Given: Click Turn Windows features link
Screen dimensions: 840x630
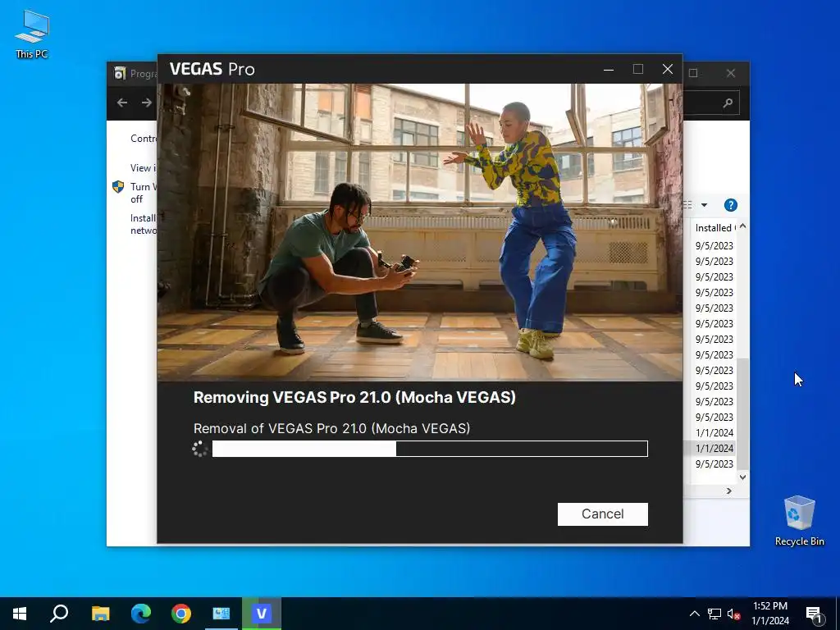Looking at the screenshot, I should (143, 193).
